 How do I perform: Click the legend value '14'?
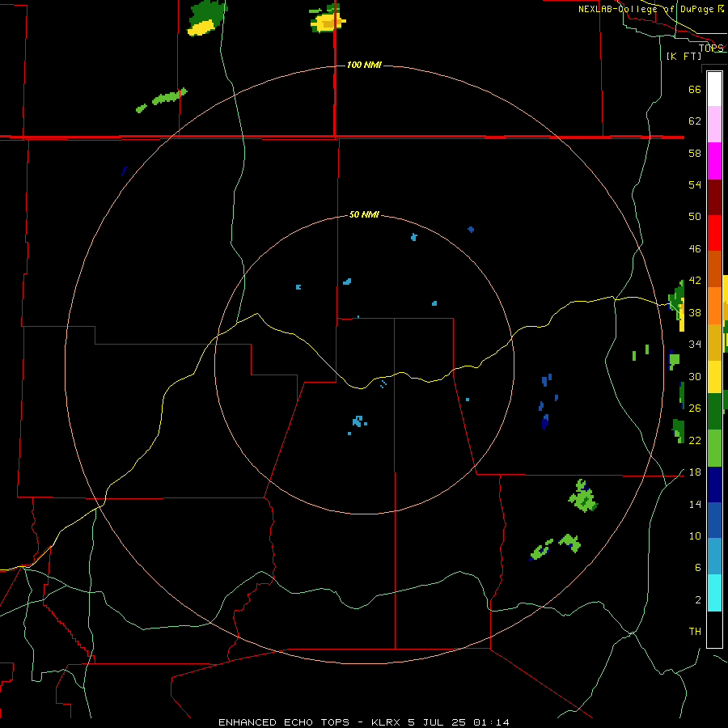(x=695, y=504)
